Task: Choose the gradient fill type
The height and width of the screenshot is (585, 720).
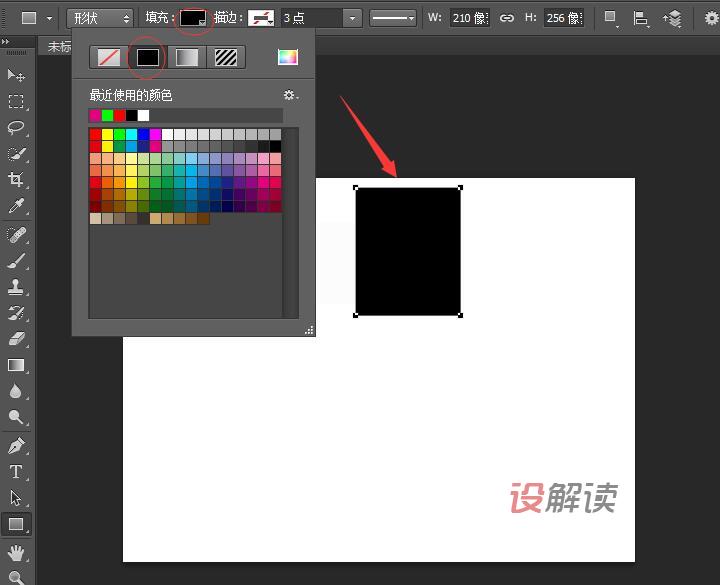Action: 187,58
